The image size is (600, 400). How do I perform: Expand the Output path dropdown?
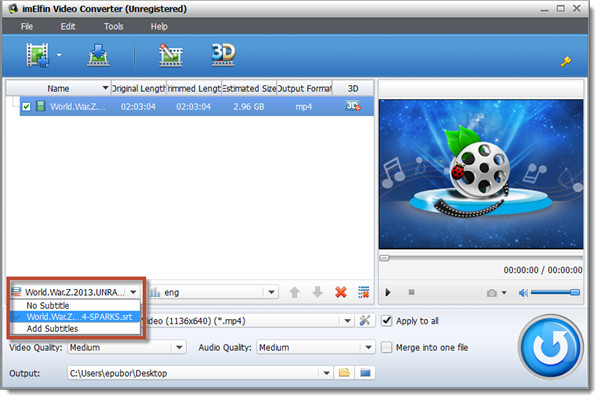point(326,373)
